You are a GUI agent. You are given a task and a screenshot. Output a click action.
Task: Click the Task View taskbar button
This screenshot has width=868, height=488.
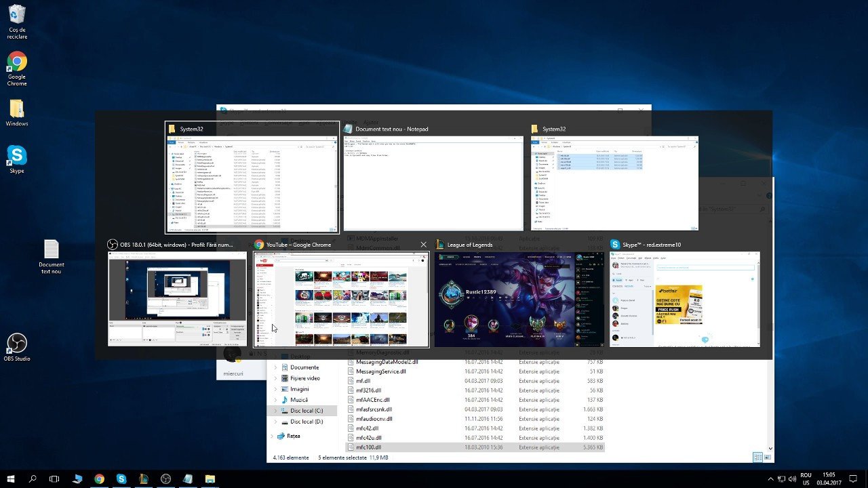coord(54,479)
